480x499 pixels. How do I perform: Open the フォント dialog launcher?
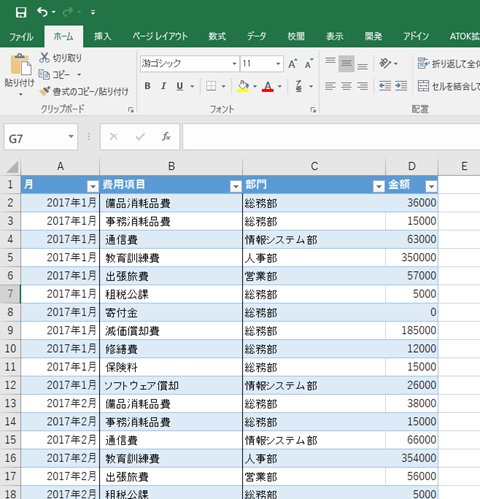point(313,110)
